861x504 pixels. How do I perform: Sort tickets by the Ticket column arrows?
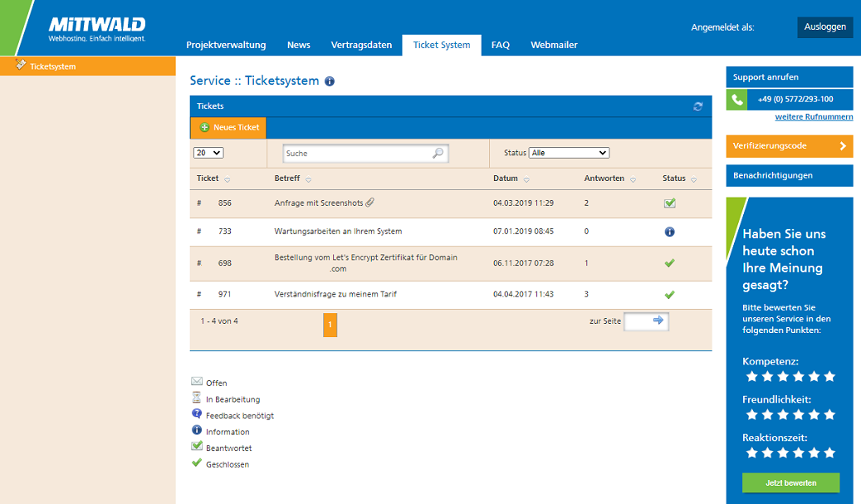point(227,179)
